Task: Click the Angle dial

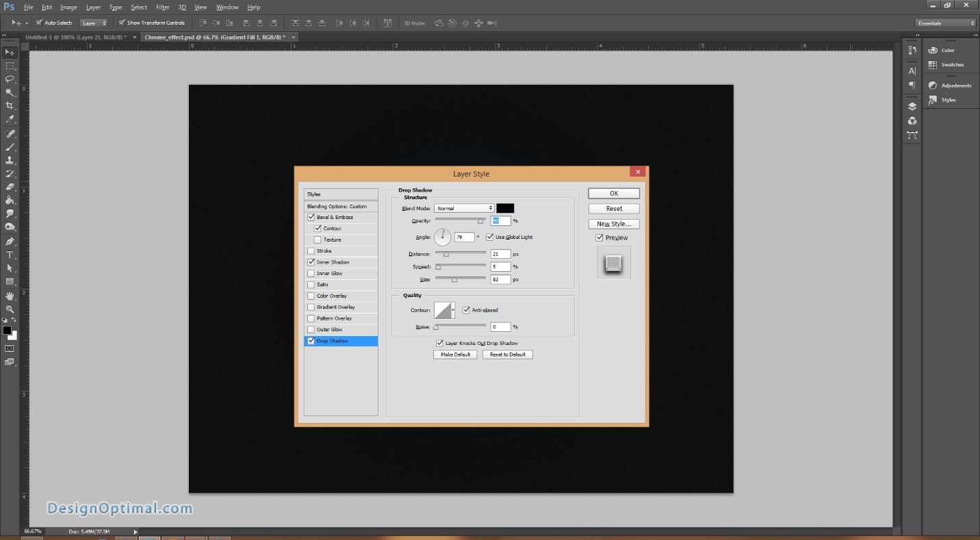Action: pyautogui.click(x=443, y=237)
